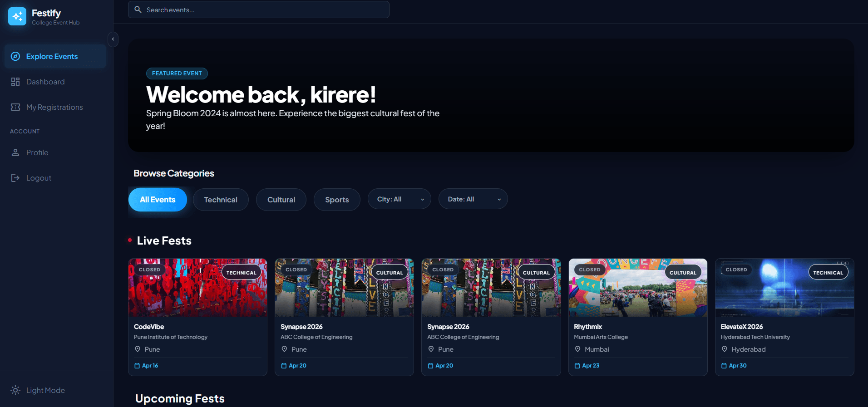The height and width of the screenshot is (407, 868).
Task: Open Profile from the account menu
Action: [x=55, y=152]
